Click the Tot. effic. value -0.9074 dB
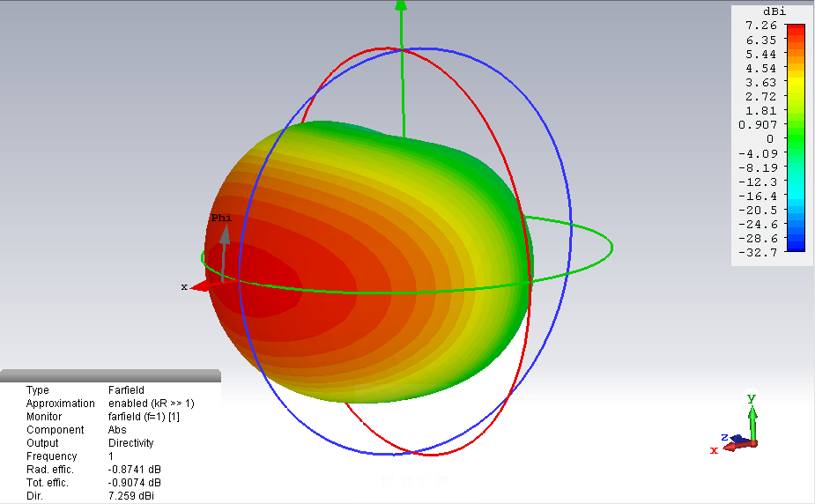 [x=135, y=483]
